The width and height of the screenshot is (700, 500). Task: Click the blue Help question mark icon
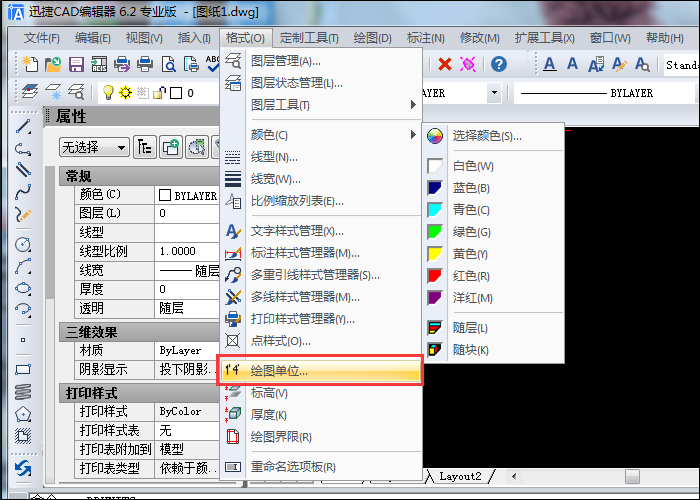(499, 64)
